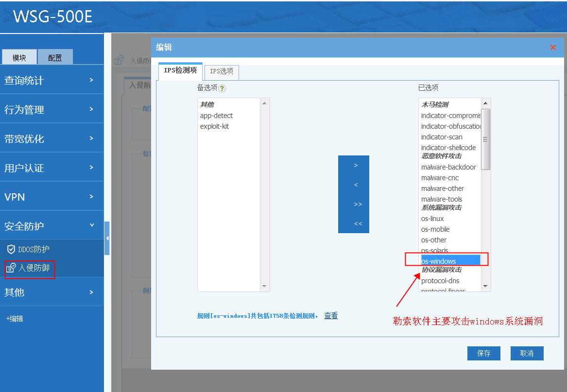
Task: Click the help icon beside 备选项
Action: tap(223, 88)
